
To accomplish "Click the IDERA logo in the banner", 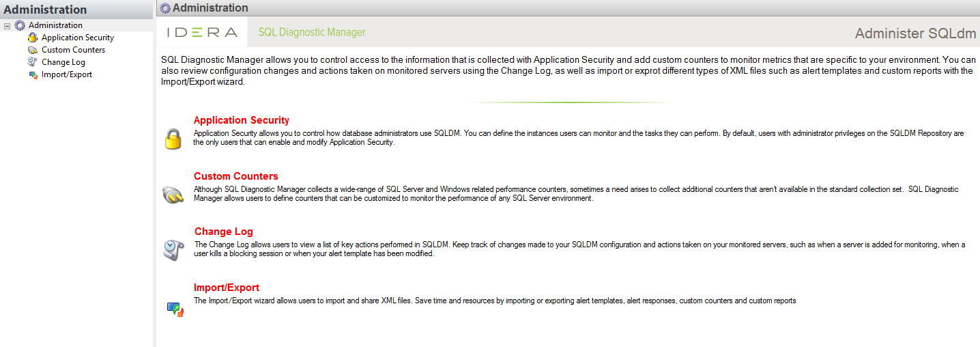I will pos(202,32).
